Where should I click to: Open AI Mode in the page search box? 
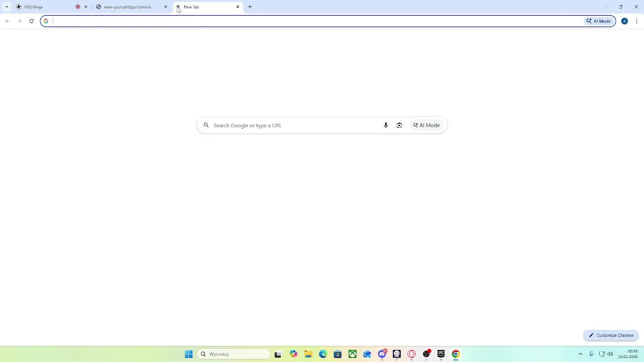coord(427,125)
